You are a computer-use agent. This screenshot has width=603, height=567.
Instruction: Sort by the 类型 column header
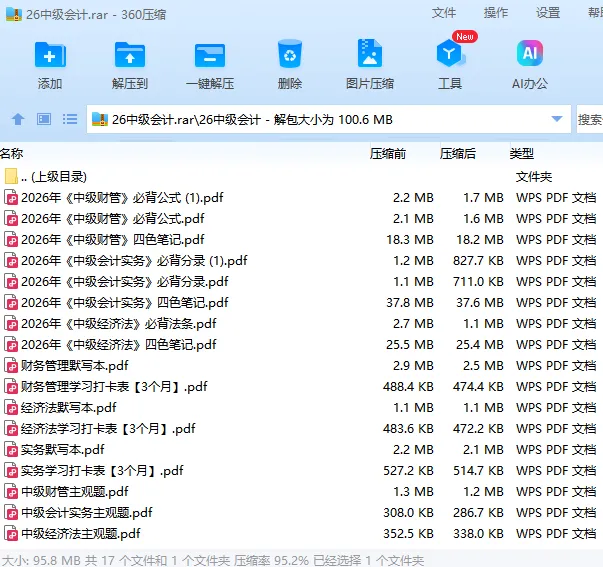click(x=521, y=154)
